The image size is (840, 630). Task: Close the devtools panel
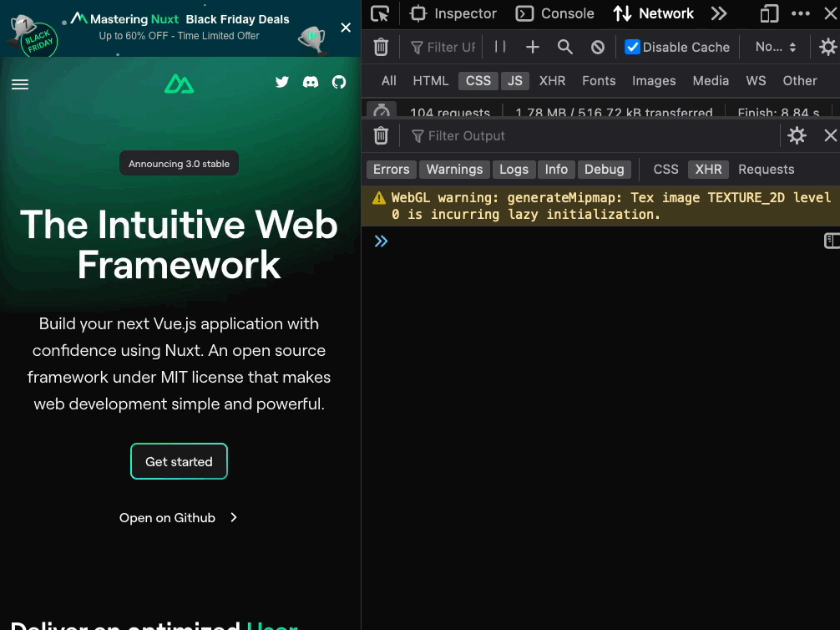(831, 13)
